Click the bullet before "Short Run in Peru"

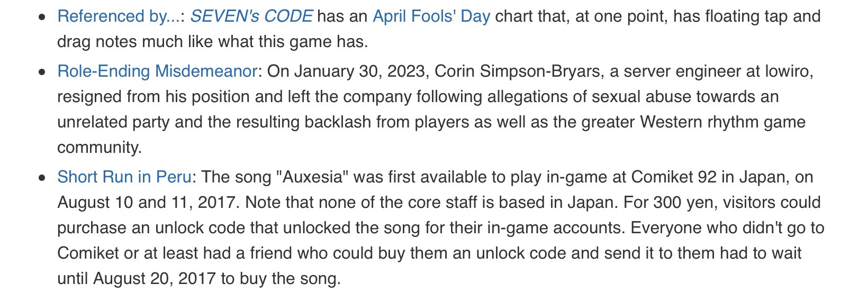[x=42, y=178]
